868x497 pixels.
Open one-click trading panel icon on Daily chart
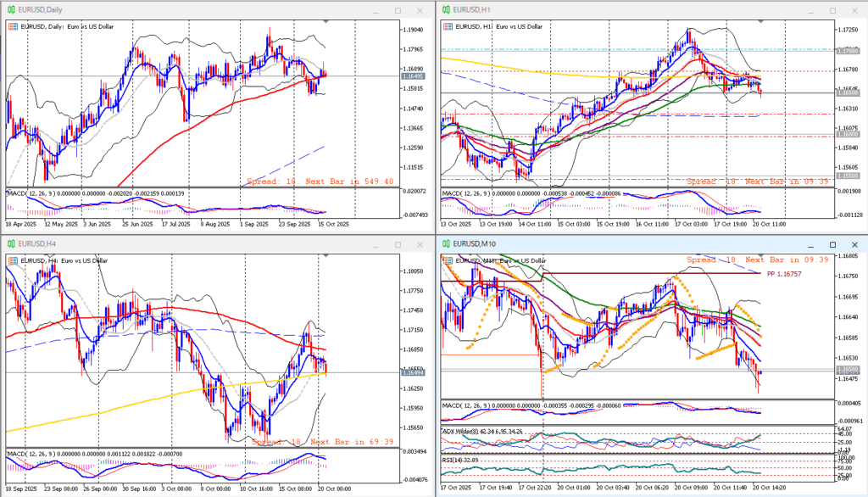pos(12,26)
